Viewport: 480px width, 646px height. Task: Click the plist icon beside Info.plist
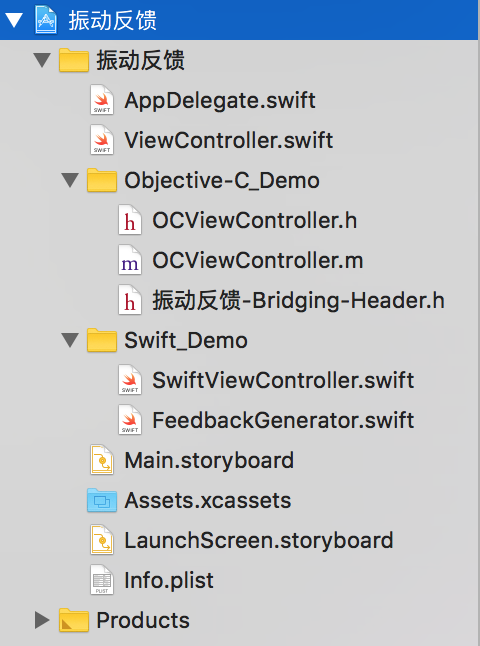point(102,580)
